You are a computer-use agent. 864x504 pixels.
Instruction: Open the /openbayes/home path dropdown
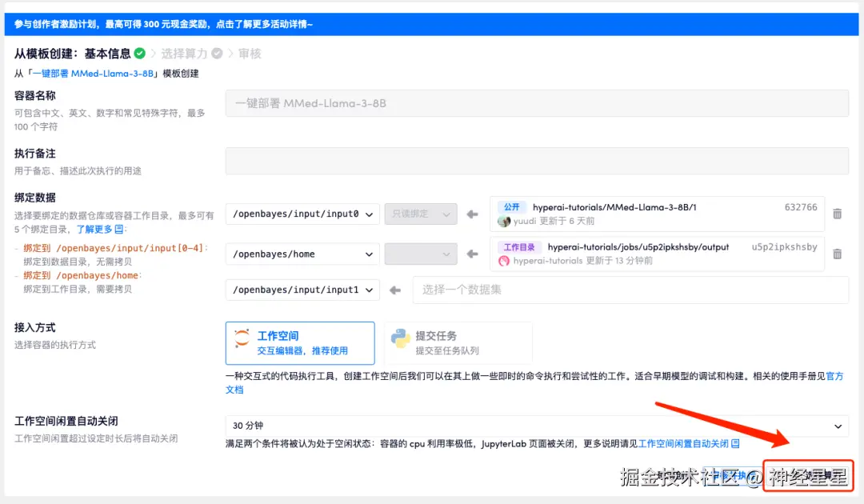[x=302, y=254]
